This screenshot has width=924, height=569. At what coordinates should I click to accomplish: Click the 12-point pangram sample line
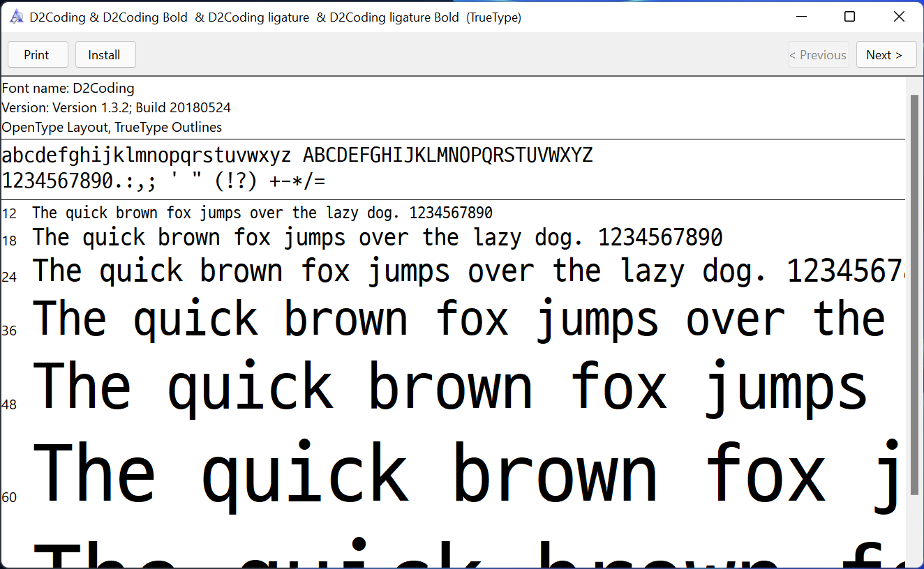[262, 213]
